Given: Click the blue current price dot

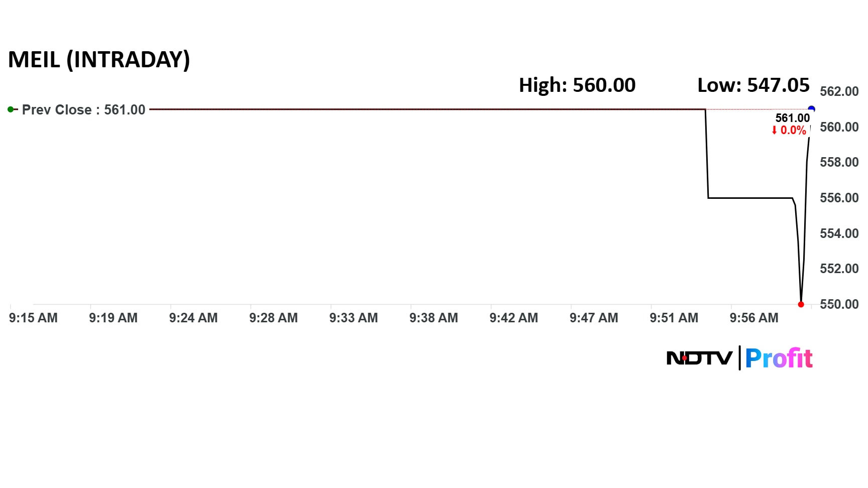Looking at the screenshot, I should 811,109.
